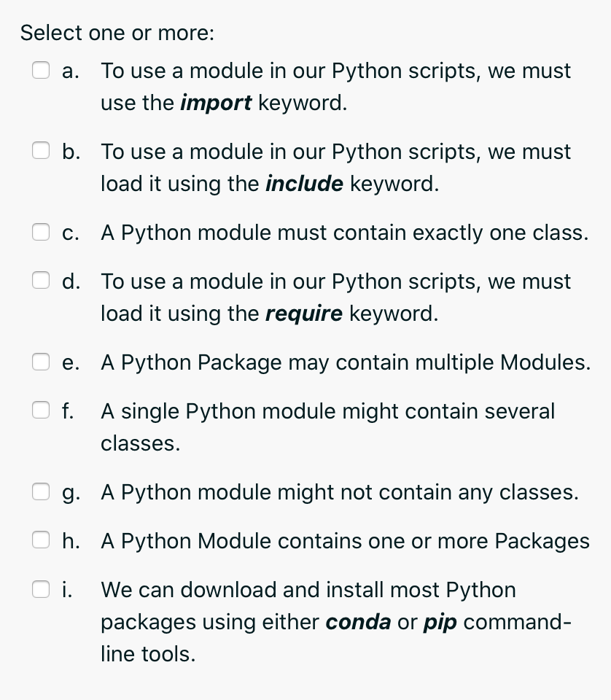Check option d about the require keyword
The height and width of the screenshot is (700, 611).
tap(41, 281)
